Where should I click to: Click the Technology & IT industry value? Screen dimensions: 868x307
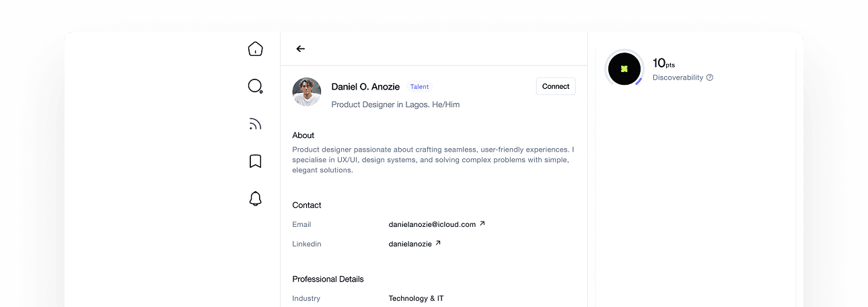click(416, 298)
